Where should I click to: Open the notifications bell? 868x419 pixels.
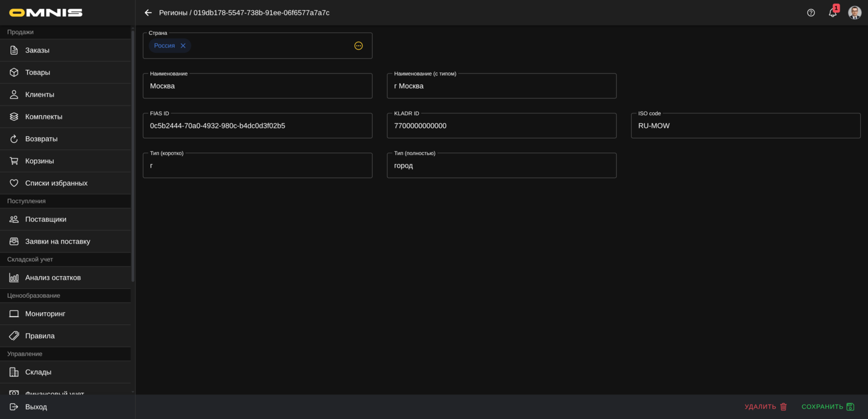click(x=832, y=13)
